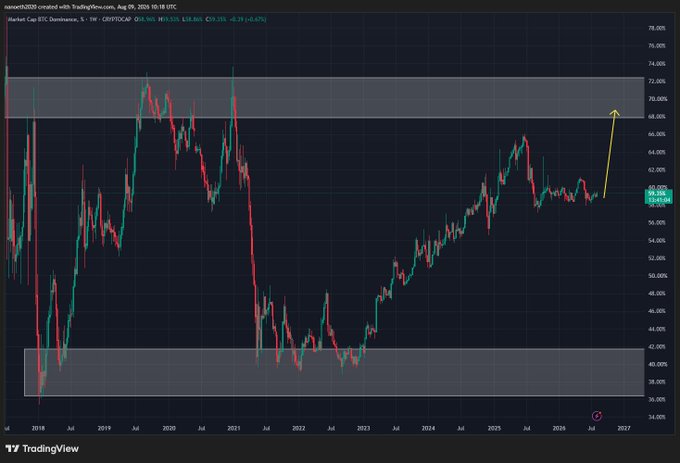Click the 76.00% price axis label
This screenshot has width=680, height=463.
(657, 46)
